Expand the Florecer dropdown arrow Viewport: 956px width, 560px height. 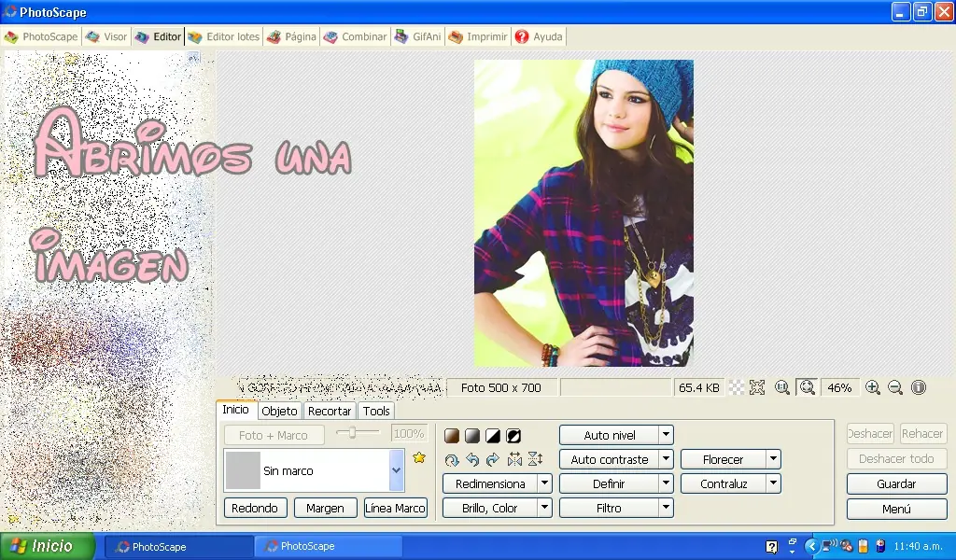[773, 459]
